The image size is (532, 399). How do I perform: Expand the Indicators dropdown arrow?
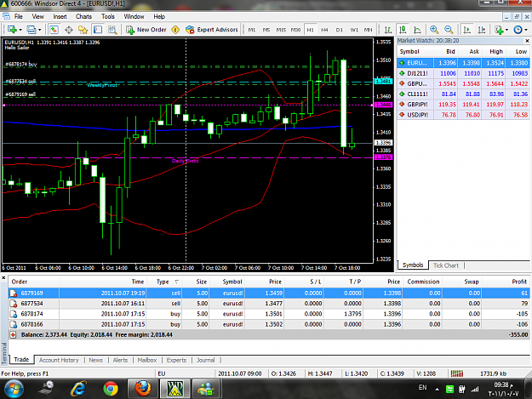[507, 30]
